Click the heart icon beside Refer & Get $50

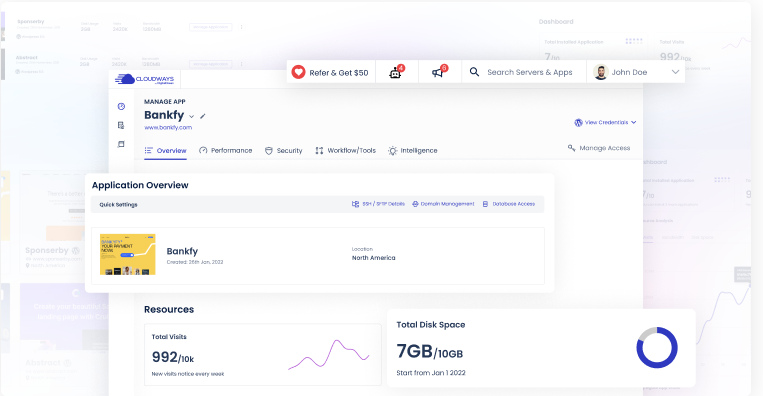coord(298,72)
